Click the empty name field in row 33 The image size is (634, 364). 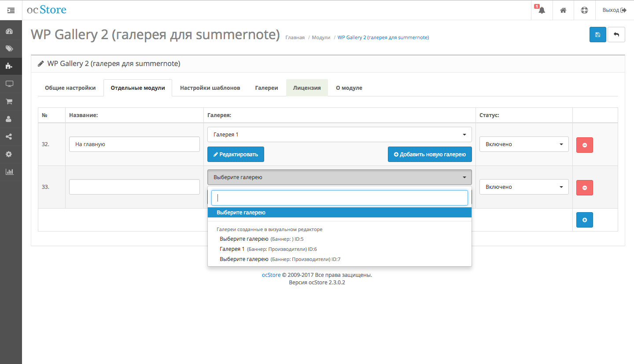134,187
